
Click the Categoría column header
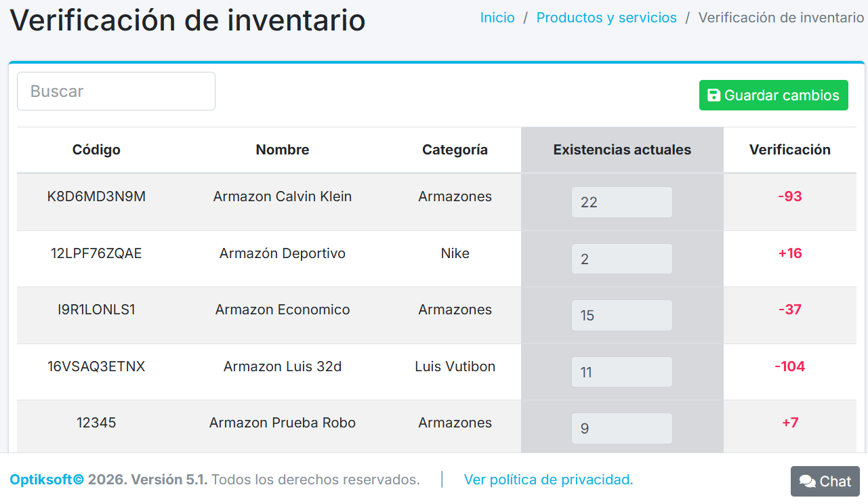455,150
